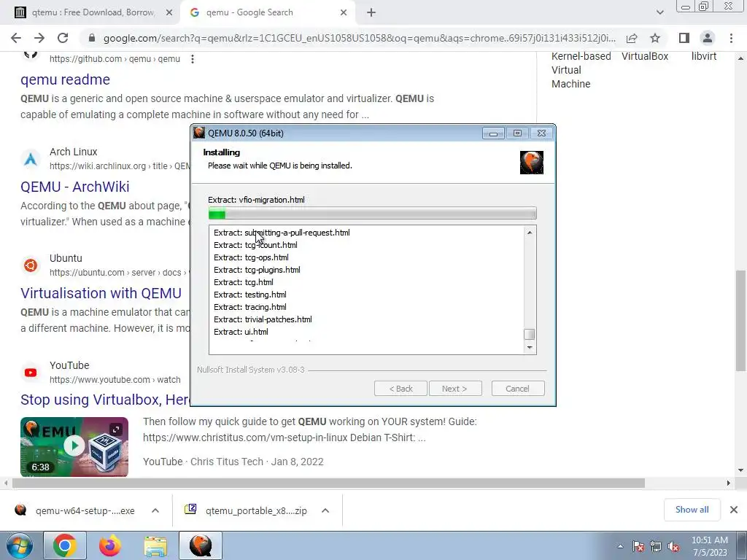Open Kernel-based Virtual Machine related search
The image size is (747, 560).
coord(581,70)
